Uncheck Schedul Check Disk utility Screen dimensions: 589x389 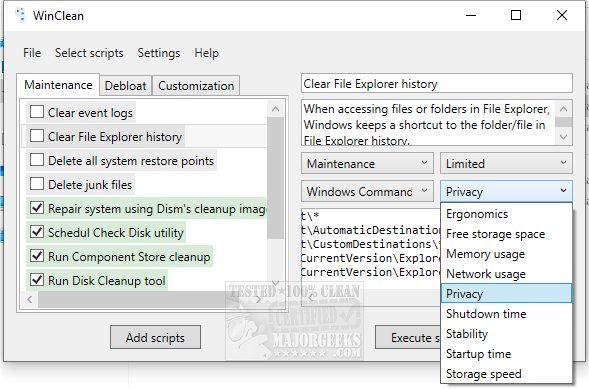coord(37,232)
